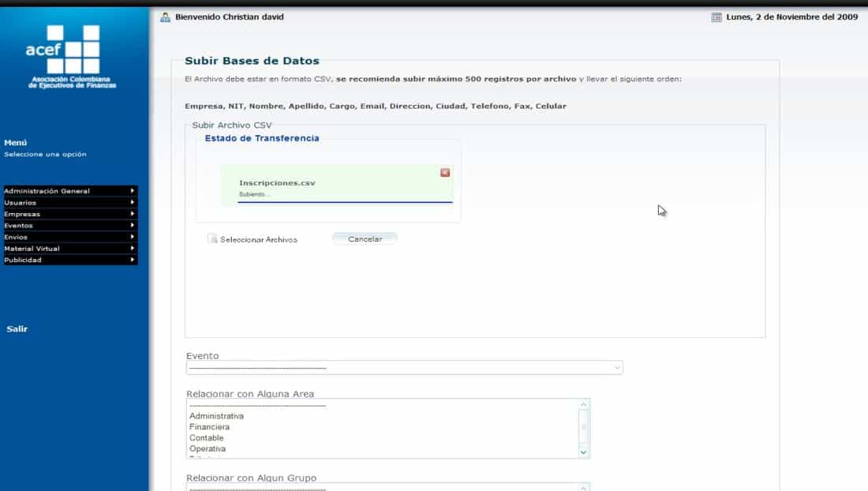Select Administrativa in the area list

[216, 416]
